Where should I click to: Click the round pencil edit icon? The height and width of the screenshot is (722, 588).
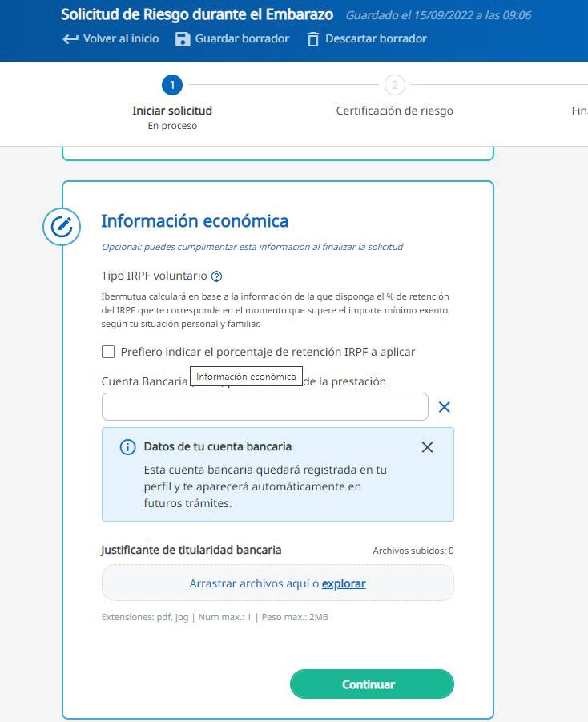point(62,228)
